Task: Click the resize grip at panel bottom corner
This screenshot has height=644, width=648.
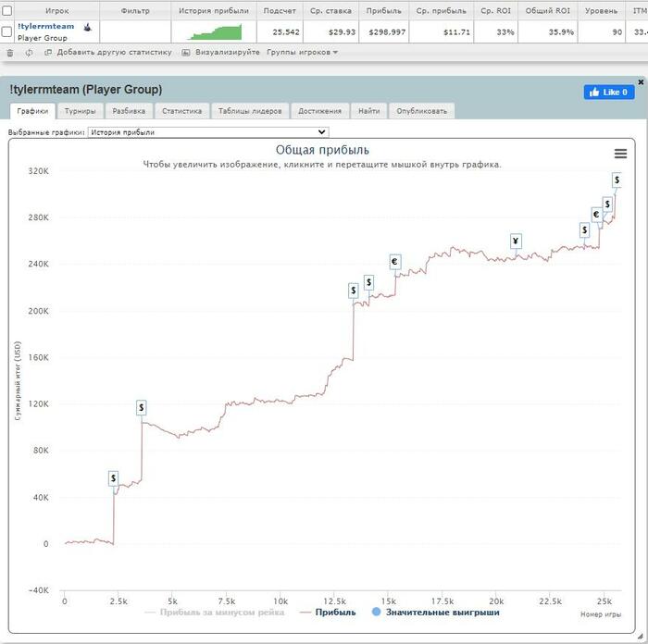Action: [642, 636]
